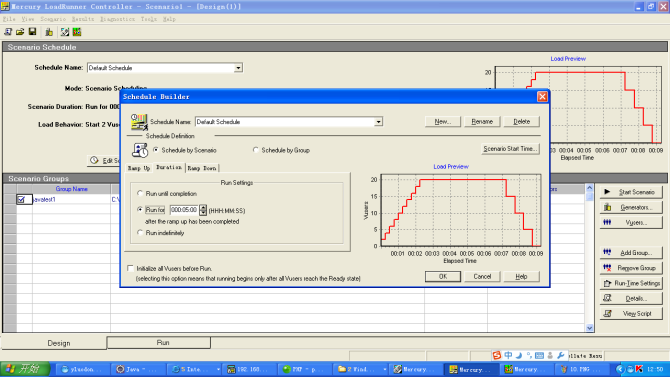Image resolution: width=670 pixels, height=377 pixels.
Task: Click the View Script button
Action: coord(631,314)
